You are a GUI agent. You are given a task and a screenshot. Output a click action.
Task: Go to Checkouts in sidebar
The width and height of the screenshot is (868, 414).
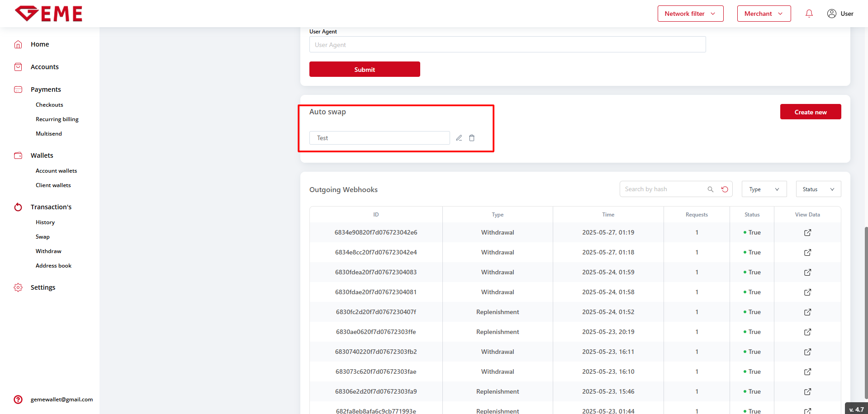[49, 105]
